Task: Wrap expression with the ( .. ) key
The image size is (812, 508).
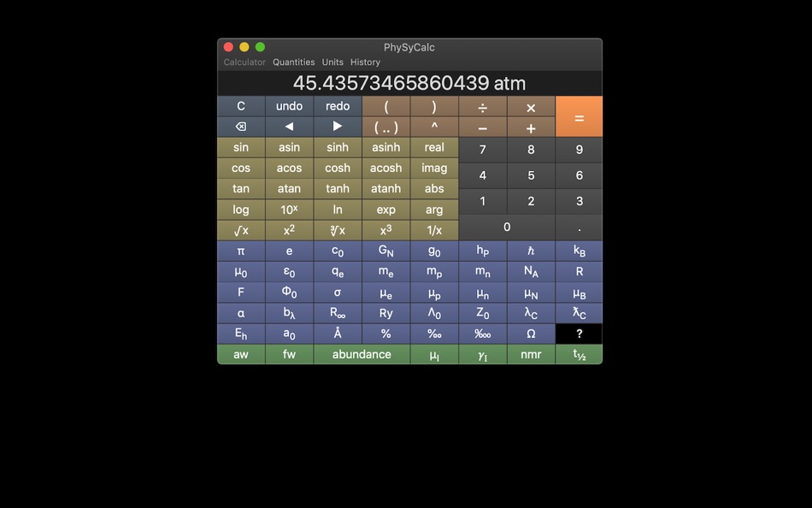Action: [385, 127]
